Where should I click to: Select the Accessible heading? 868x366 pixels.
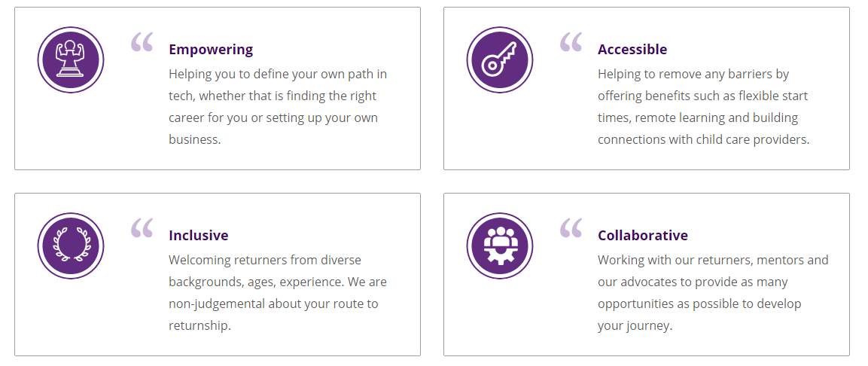point(632,49)
